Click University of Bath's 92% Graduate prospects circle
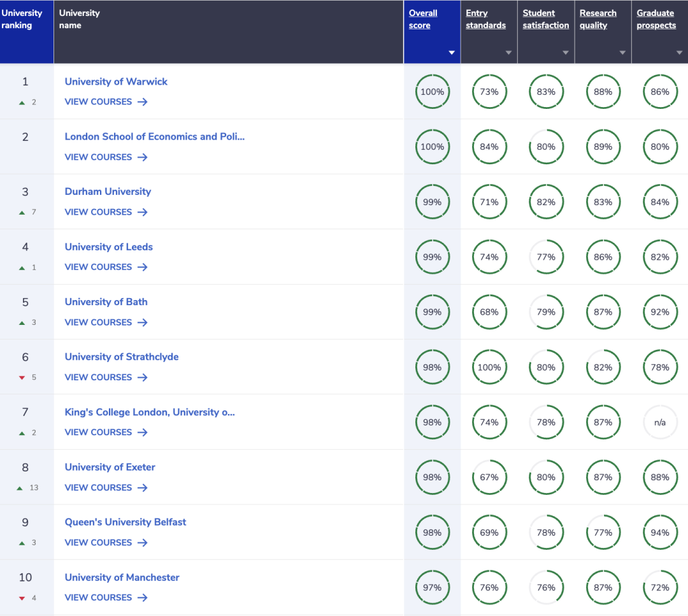688x616 pixels. coord(660,312)
